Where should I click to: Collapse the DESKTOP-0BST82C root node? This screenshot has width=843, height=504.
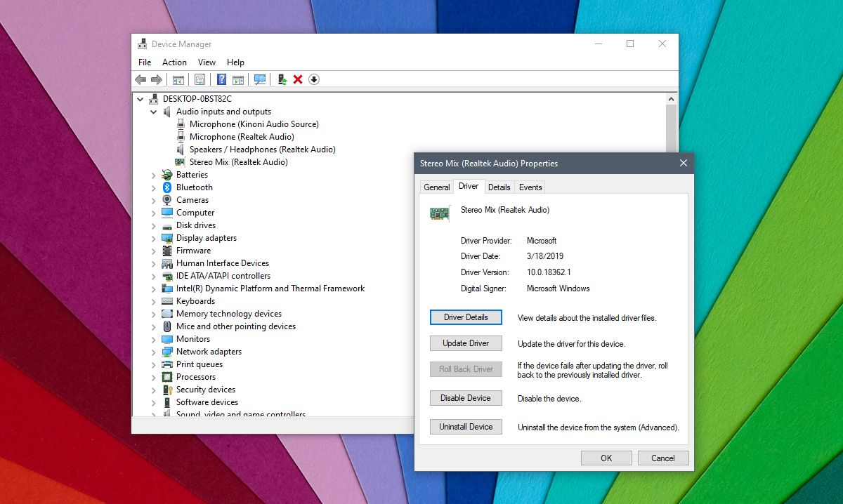[x=140, y=99]
